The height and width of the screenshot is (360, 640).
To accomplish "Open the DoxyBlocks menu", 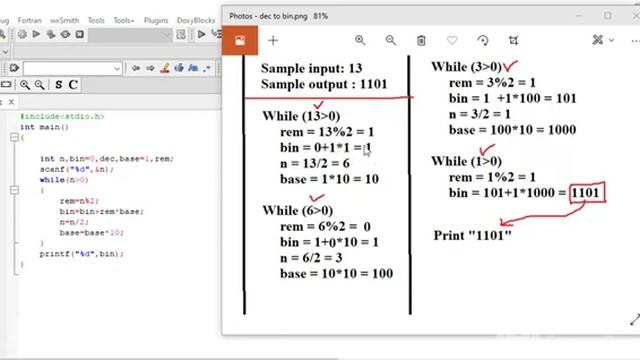I will pos(196,20).
